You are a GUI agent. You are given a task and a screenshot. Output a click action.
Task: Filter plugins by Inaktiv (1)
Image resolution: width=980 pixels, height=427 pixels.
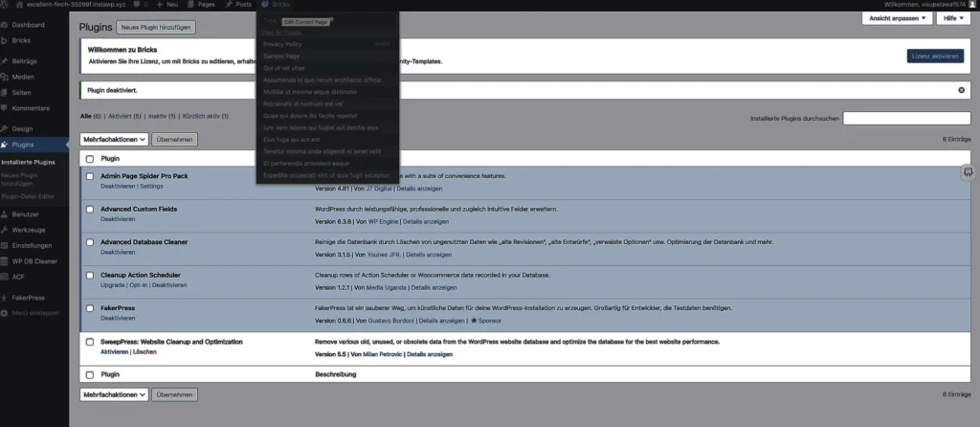(x=161, y=116)
